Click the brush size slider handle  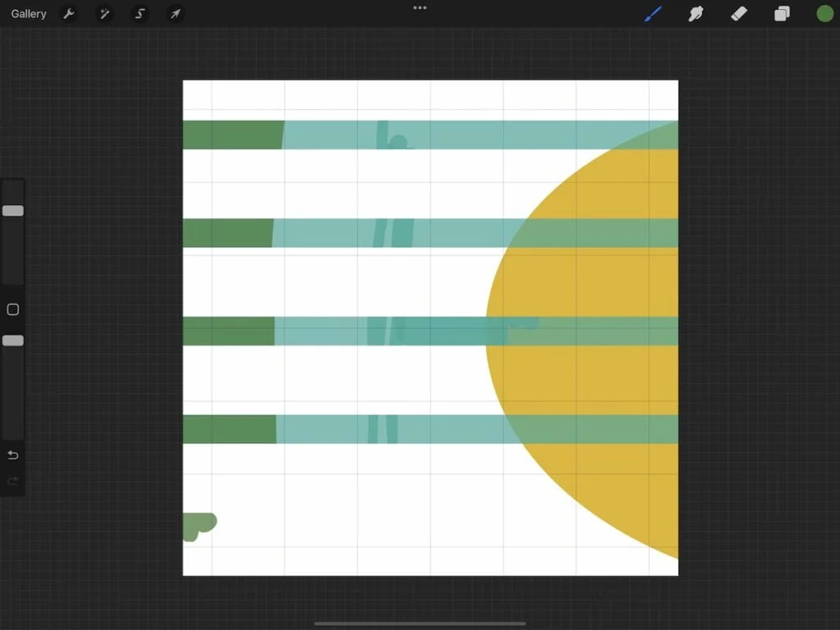(13, 211)
